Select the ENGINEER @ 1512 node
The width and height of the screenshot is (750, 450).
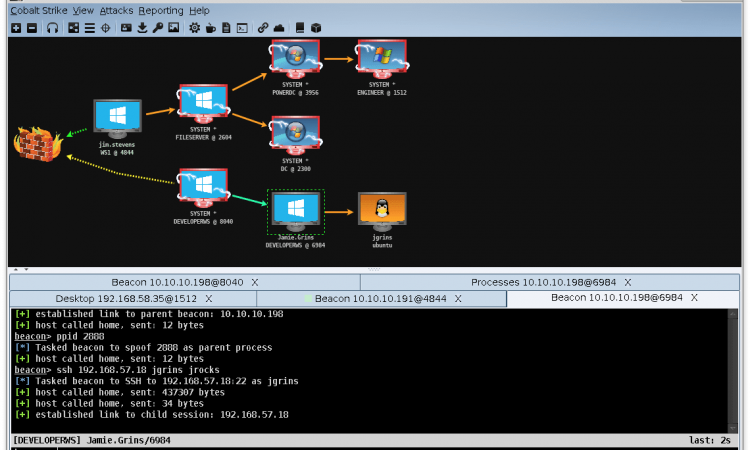click(x=382, y=59)
